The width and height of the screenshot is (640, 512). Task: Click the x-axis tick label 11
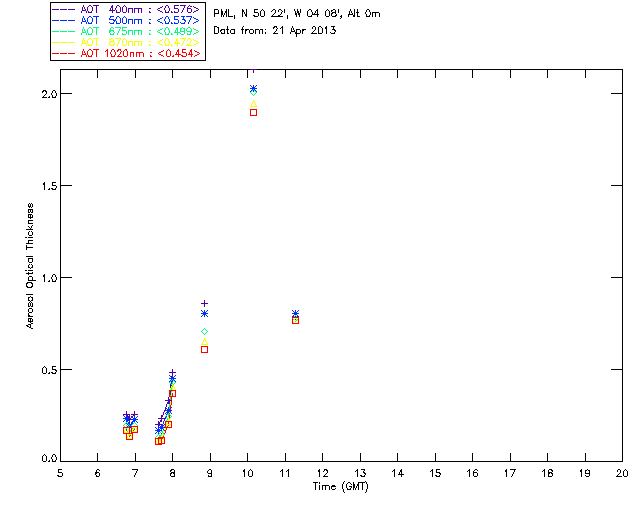pyautogui.click(x=285, y=473)
